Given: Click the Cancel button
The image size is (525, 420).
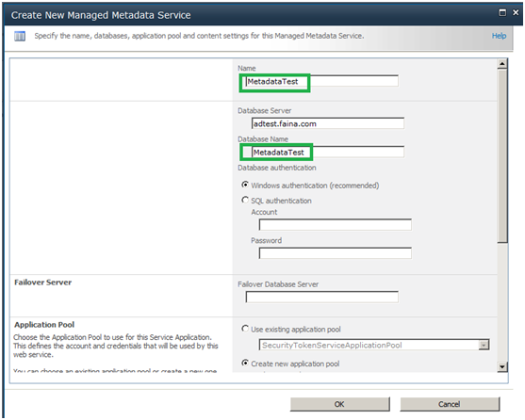Looking at the screenshot, I should pos(450,404).
